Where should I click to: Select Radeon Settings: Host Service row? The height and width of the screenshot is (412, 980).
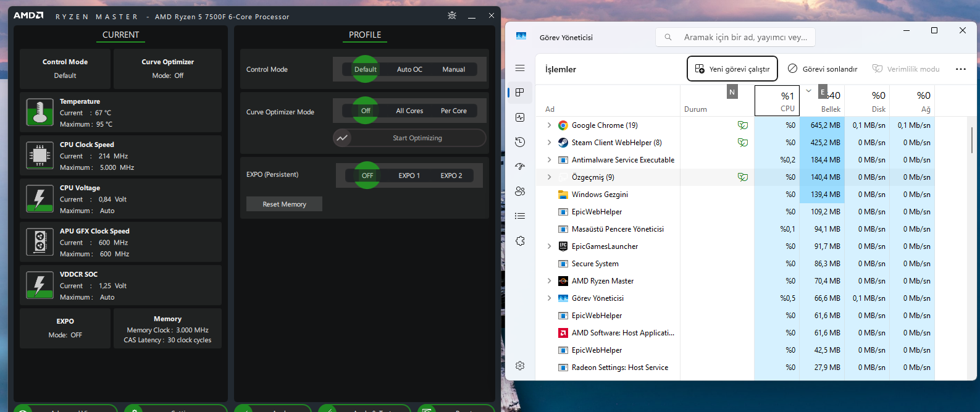[735, 368]
